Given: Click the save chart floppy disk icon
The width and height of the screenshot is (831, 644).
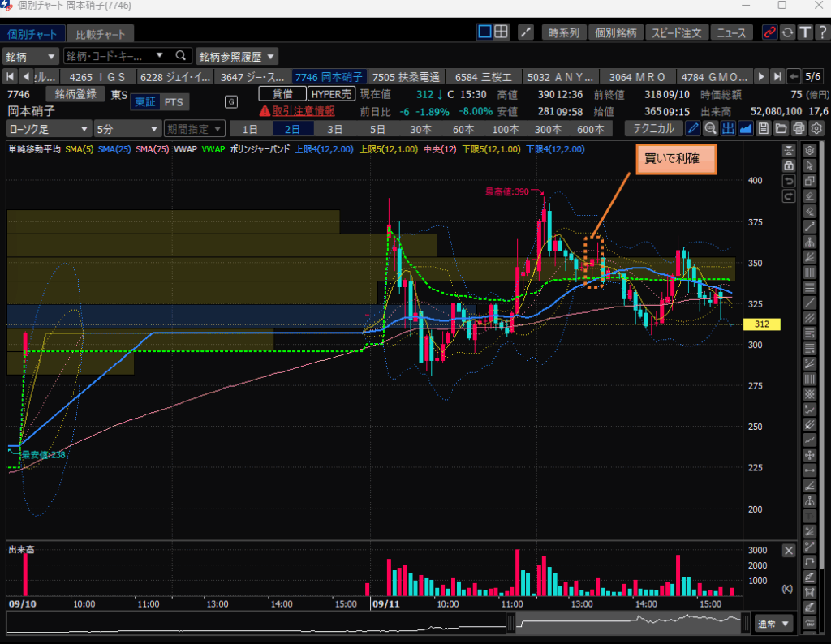Looking at the screenshot, I should 763,128.
